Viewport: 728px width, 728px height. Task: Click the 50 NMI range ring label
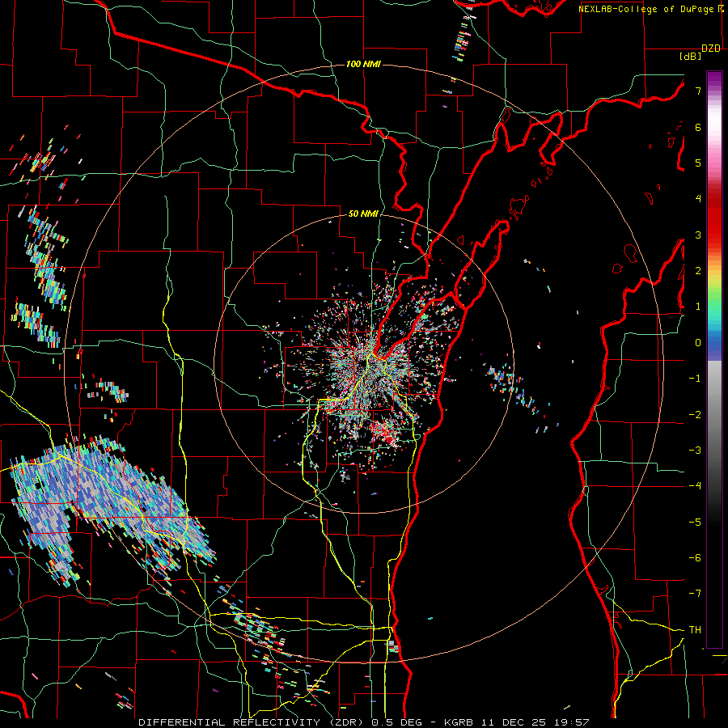[363, 214]
